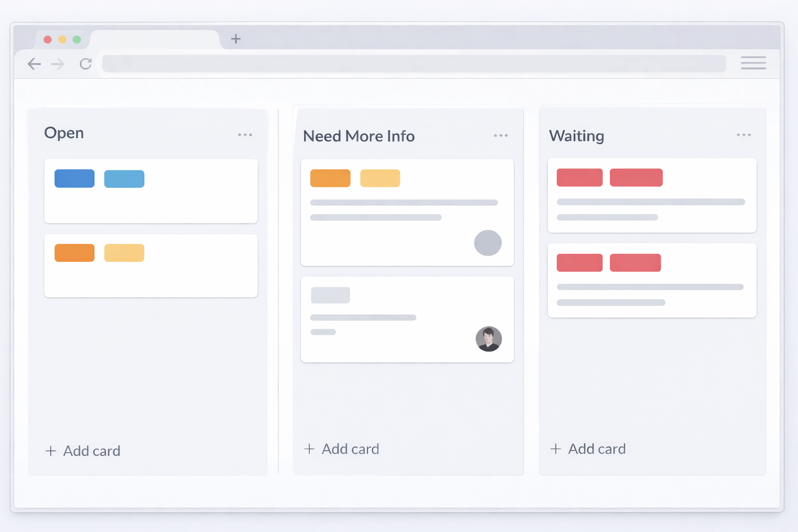Open the Open list options menu
This screenshot has width=798, height=532.
[x=245, y=135]
